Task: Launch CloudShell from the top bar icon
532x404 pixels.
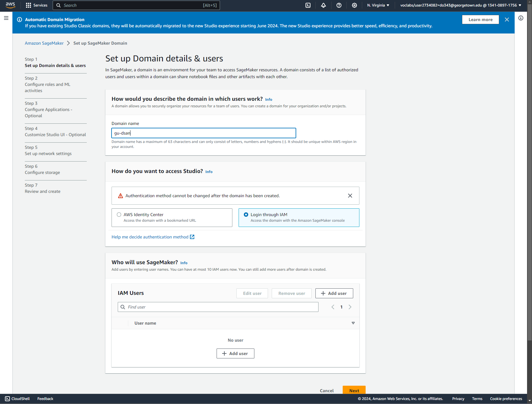Action: [308, 5]
